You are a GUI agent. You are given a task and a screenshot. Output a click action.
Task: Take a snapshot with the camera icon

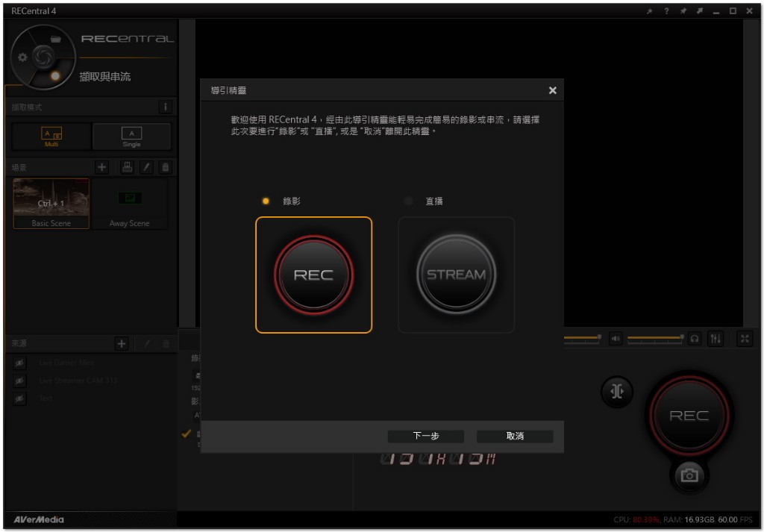689,475
